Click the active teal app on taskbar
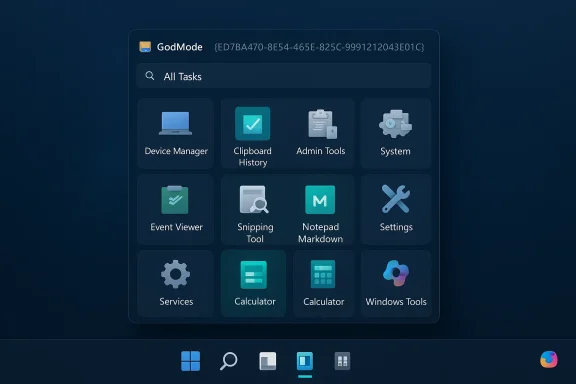Viewport: 576px width, 384px height. coord(305,361)
